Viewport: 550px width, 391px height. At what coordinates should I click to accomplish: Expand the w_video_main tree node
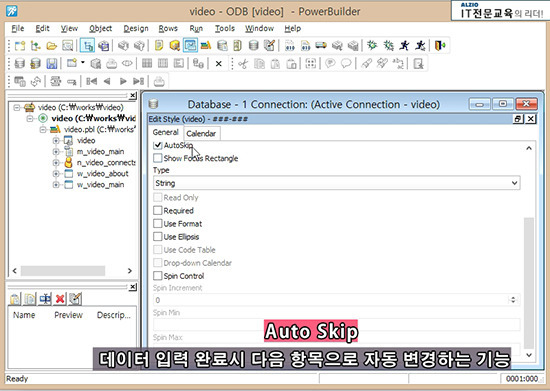click(56, 184)
